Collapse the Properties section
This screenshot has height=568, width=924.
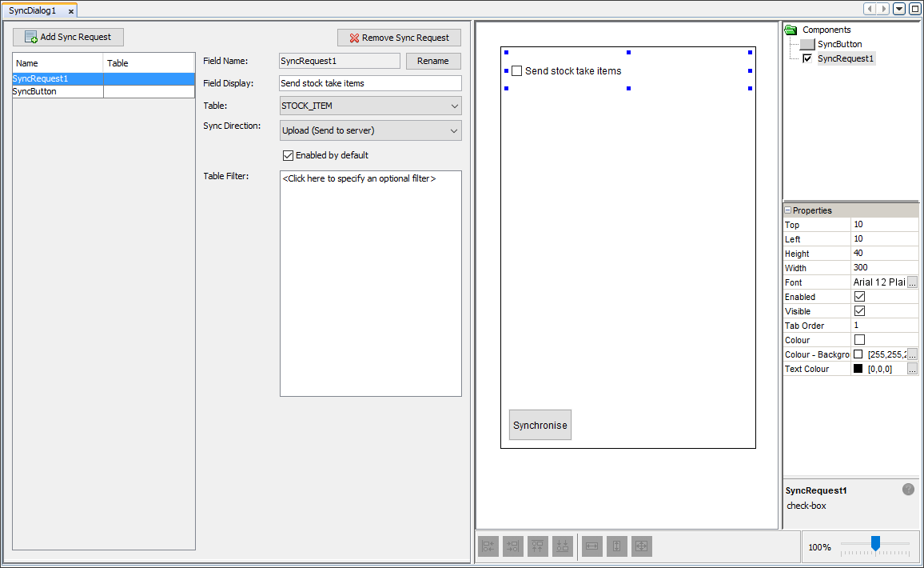788,210
